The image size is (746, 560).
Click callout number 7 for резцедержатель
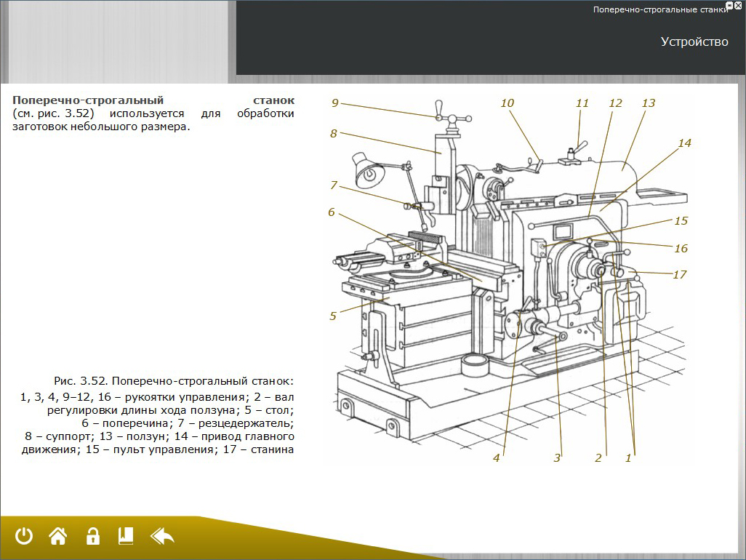point(334,185)
